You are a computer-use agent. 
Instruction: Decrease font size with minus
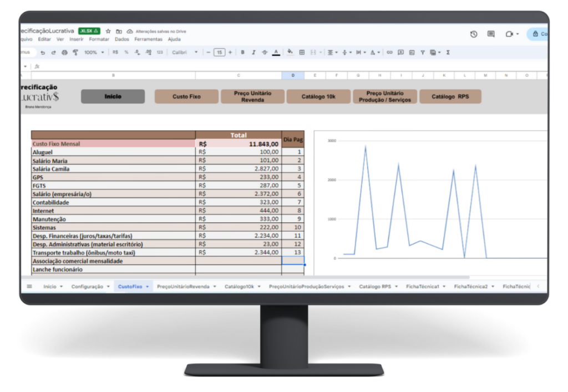pyautogui.click(x=209, y=53)
